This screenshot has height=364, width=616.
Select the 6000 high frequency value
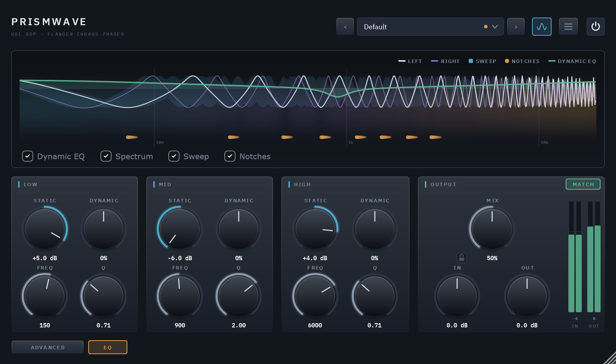pyautogui.click(x=315, y=325)
